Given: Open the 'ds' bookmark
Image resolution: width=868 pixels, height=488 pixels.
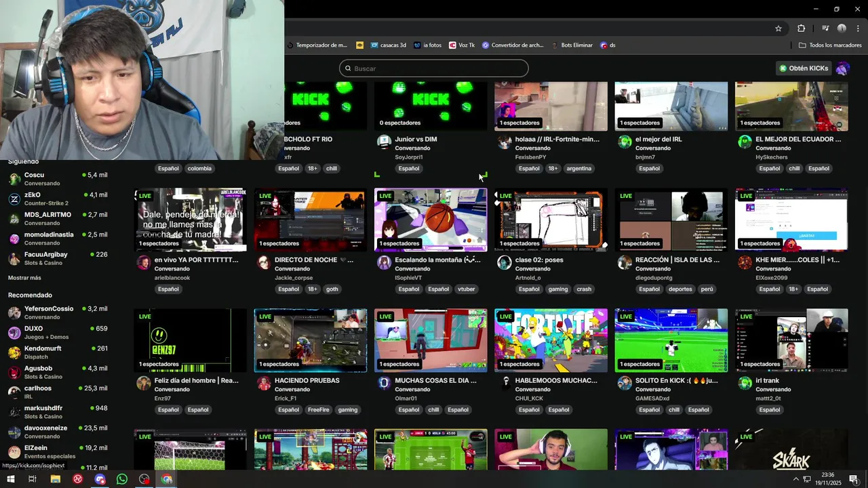Looking at the screenshot, I should [x=608, y=45].
